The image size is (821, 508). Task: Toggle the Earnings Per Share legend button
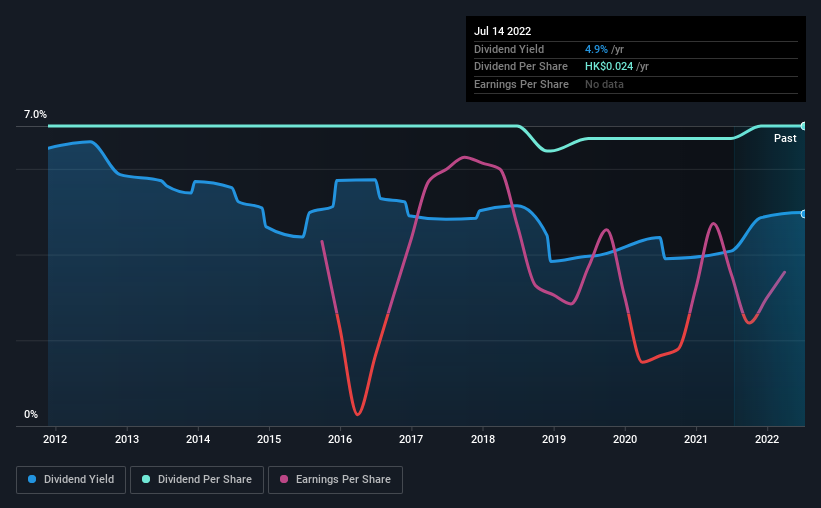335,479
